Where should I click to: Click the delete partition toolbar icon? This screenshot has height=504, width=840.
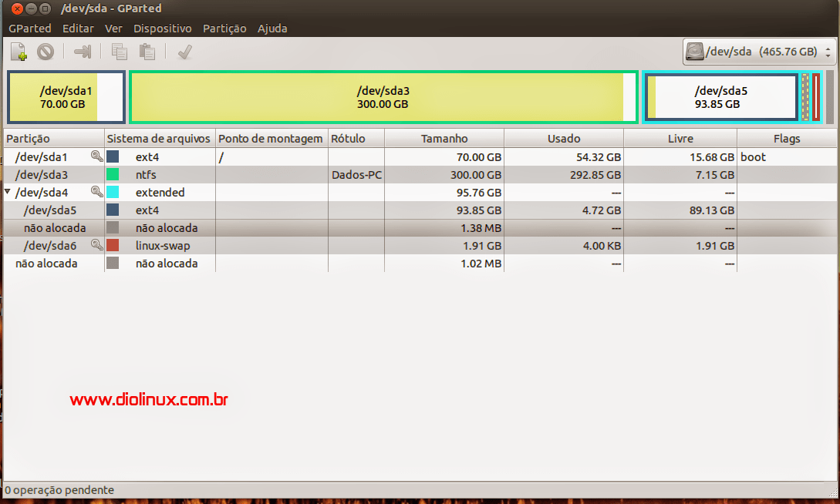(x=46, y=52)
